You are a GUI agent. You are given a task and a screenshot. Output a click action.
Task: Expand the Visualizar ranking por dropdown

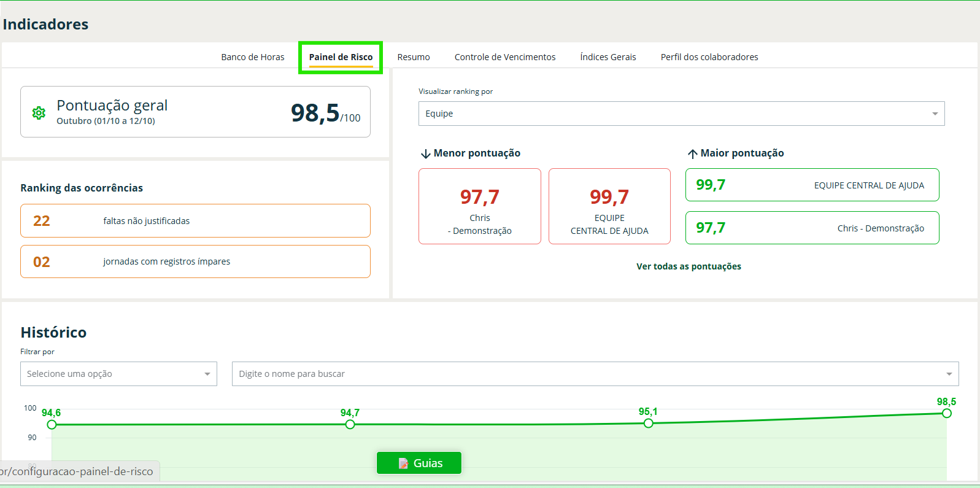(x=681, y=114)
